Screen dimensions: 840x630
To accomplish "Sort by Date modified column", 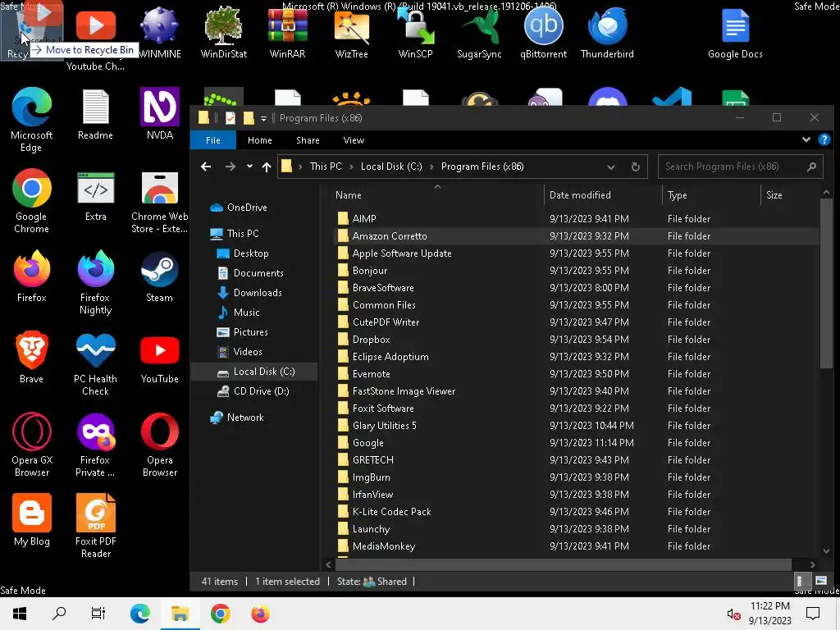I will tap(603, 195).
